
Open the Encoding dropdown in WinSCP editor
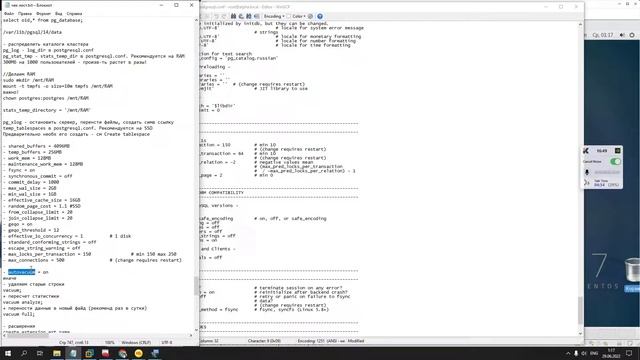pos(274,16)
